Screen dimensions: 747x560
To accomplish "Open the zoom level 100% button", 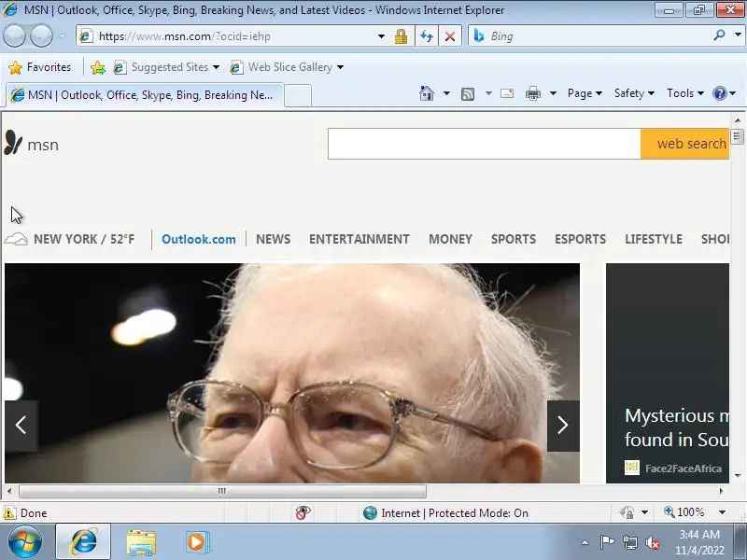I will click(x=684, y=512).
